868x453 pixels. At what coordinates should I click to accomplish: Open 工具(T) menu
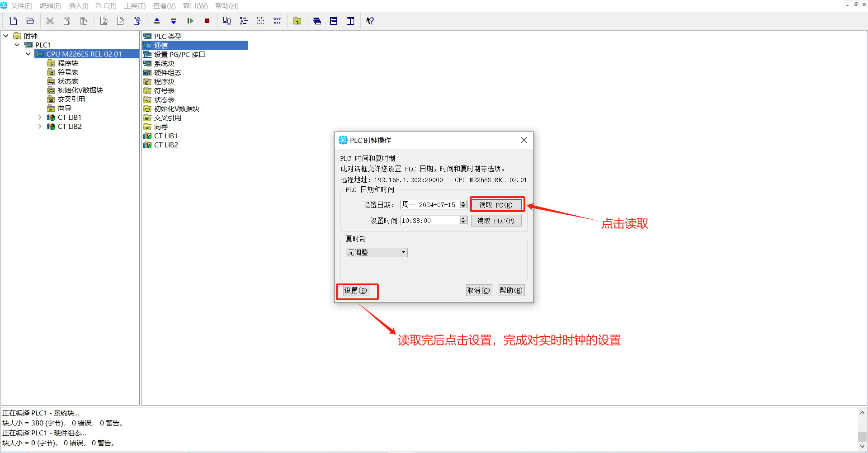pyautogui.click(x=135, y=6)
